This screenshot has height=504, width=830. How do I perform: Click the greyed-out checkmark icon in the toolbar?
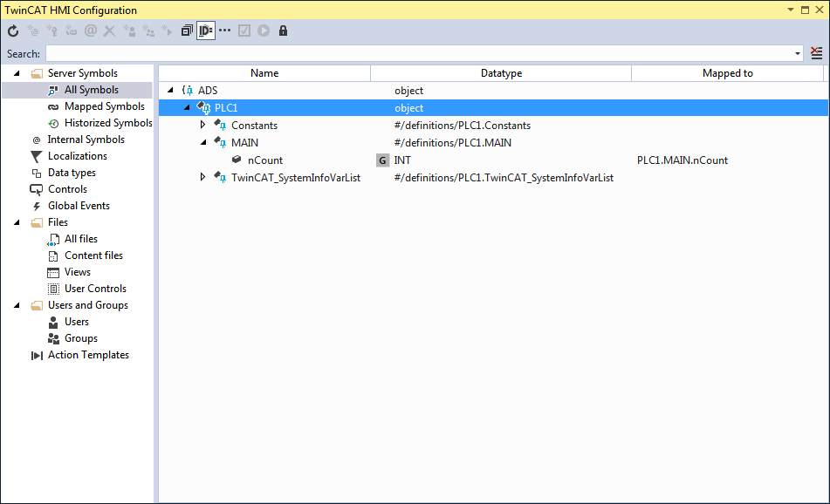click(x=244, y=31)
